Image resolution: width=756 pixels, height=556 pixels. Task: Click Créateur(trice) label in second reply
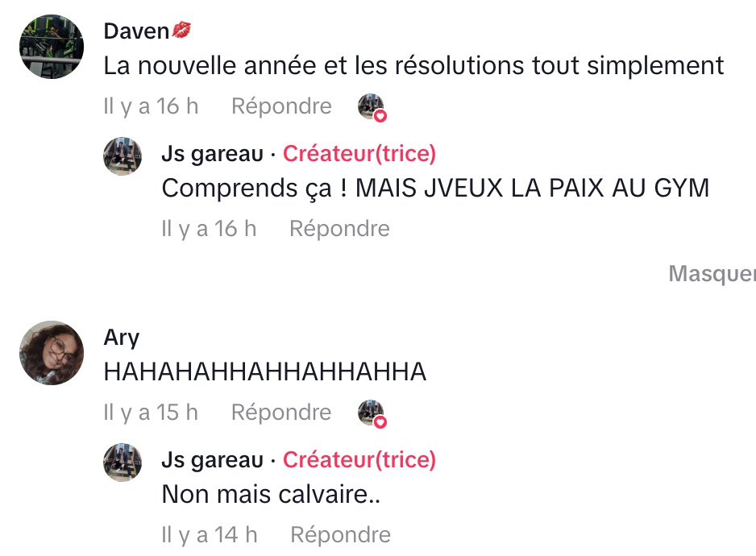359,460
